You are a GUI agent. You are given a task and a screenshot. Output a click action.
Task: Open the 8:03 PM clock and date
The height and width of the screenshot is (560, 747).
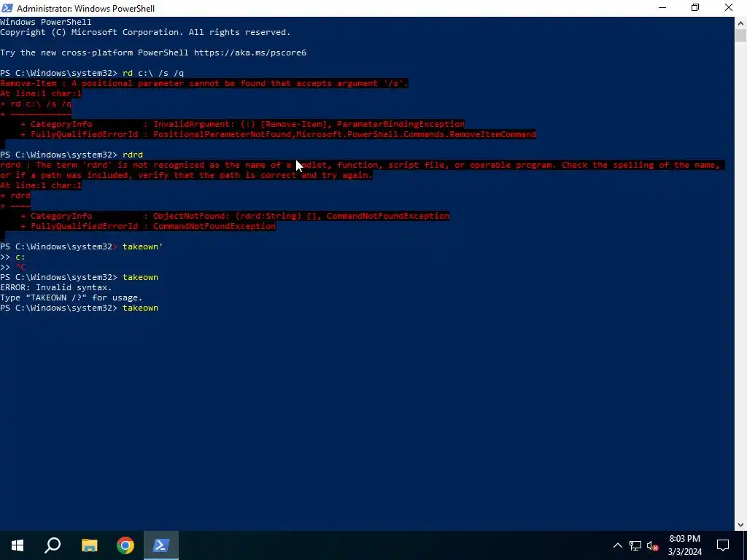684,545
